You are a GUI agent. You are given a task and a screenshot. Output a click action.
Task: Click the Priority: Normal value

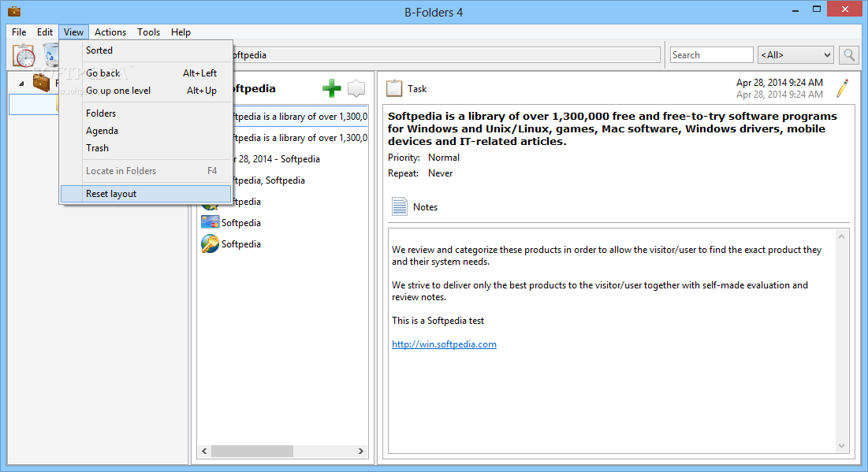[x=443, y=157]
